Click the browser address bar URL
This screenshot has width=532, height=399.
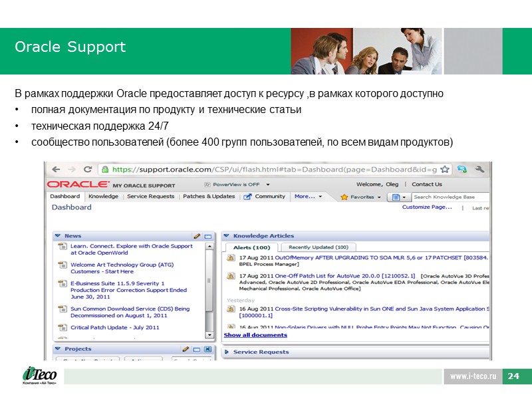pyautogui.click(x=275, y=170)
